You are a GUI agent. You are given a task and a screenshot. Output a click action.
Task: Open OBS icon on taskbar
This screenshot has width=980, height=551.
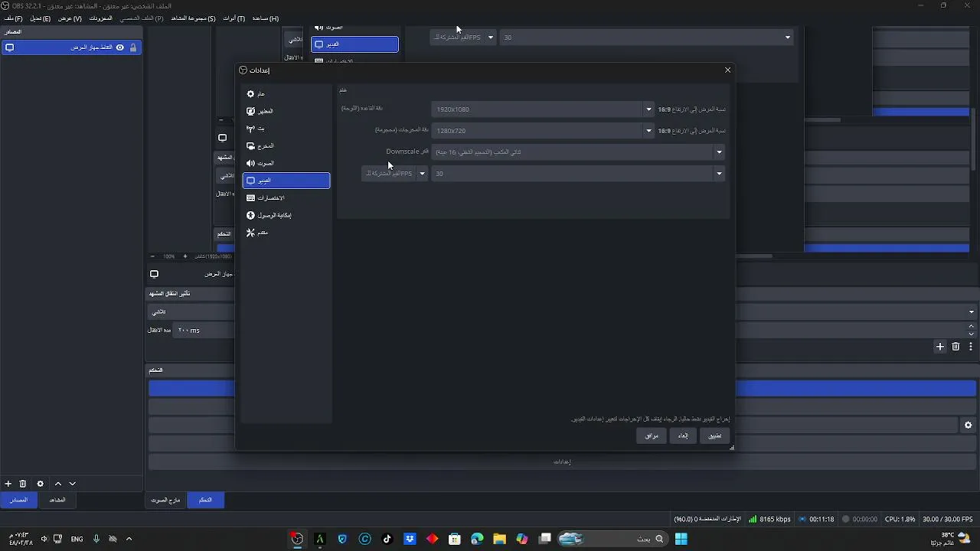click(x=297, y=539)
